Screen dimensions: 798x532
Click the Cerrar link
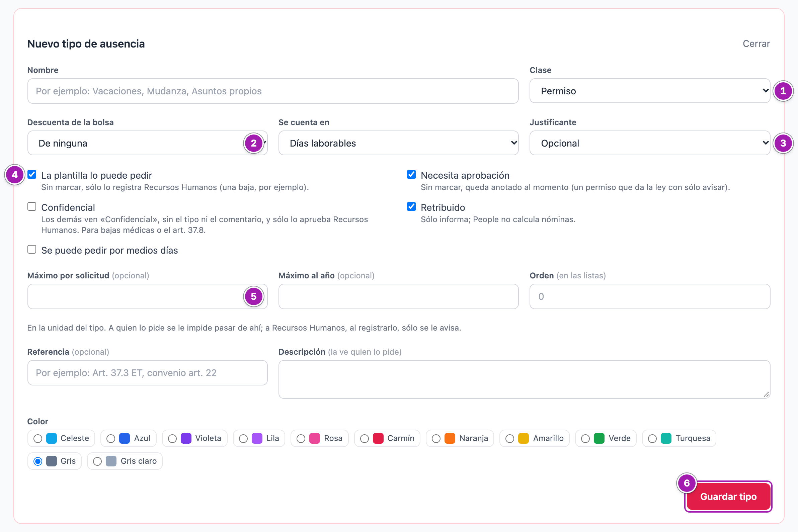756,44
